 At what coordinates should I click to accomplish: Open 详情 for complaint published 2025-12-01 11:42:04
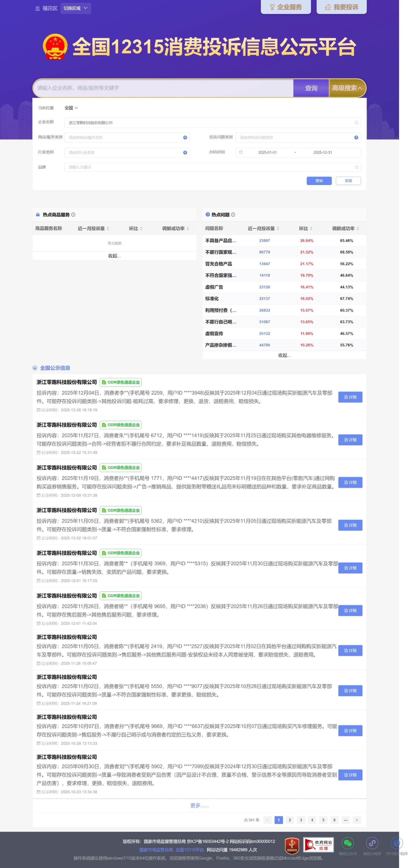[x=350, y=611]
